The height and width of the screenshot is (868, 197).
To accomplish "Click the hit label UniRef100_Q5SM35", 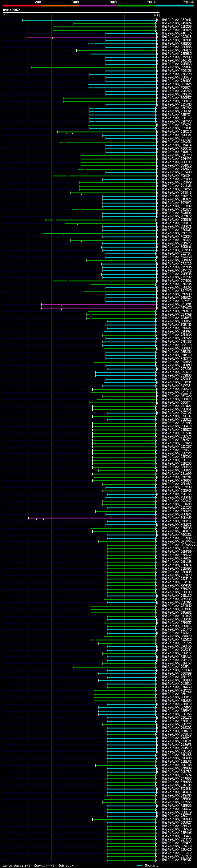I will [176, 375].
